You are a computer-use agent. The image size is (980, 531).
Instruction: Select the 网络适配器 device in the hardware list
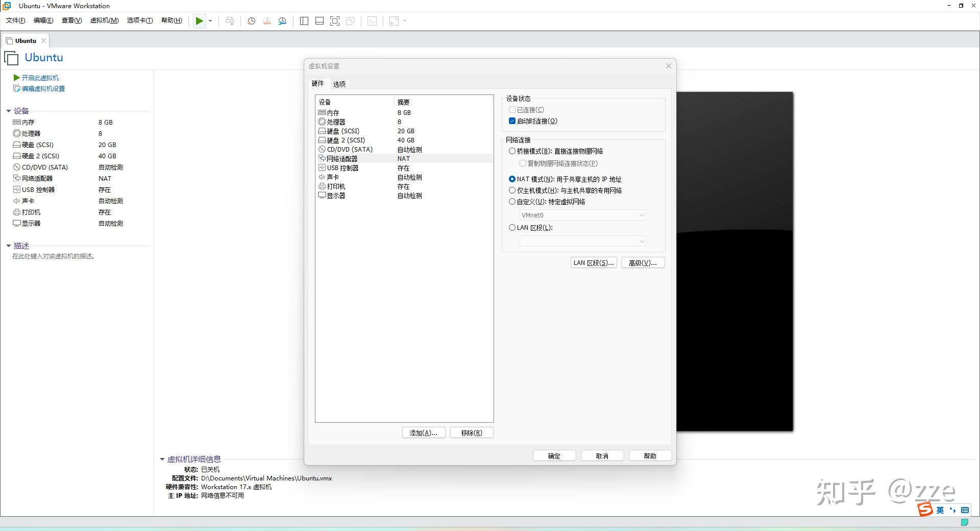pos(342,158)
